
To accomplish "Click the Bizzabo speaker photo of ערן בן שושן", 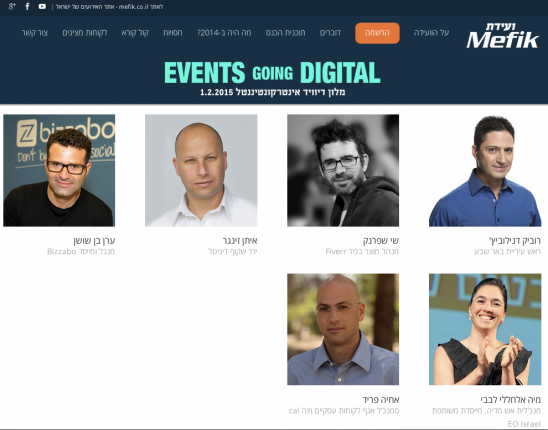I will pos(59,170).
